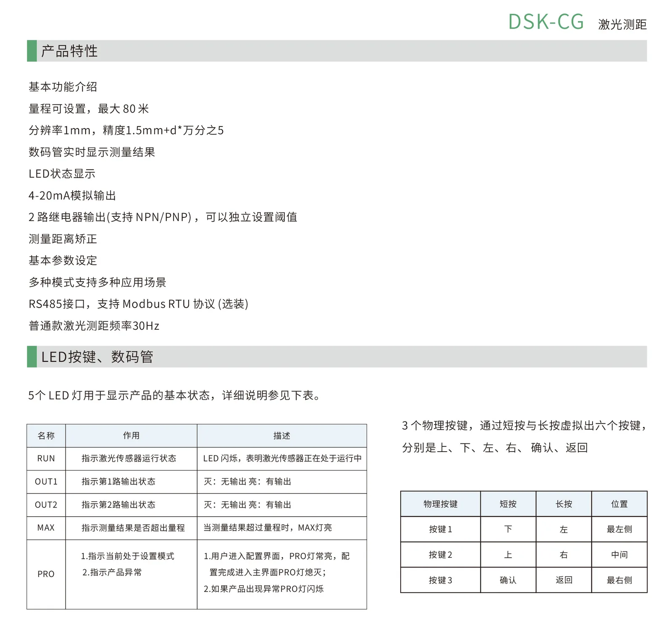Click the 作用 column header
This screenshot has height=623, width=672.
coord(131,436)
